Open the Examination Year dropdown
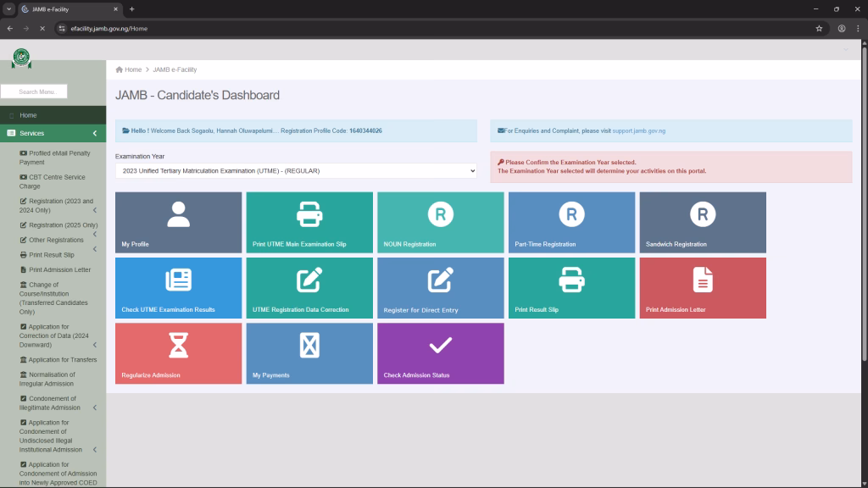Screen dimensions: 868x488 pyautogui.click(x=296, y=171)
